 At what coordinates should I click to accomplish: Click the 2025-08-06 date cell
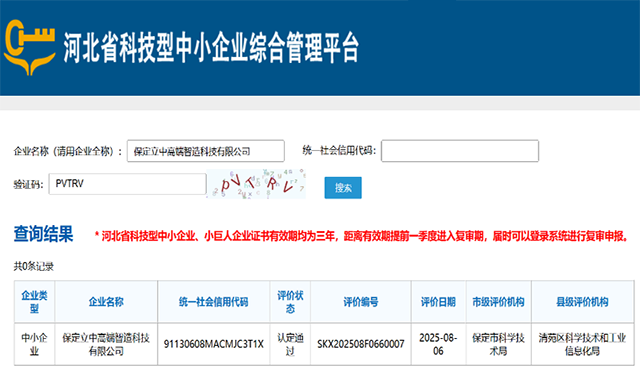(438, 344)
